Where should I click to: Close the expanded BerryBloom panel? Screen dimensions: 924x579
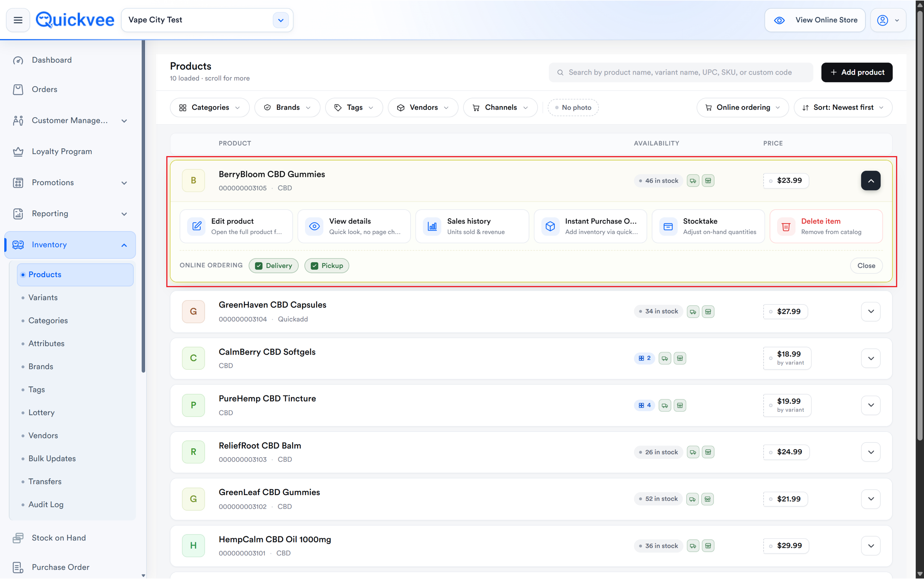(x=866, y=266)
